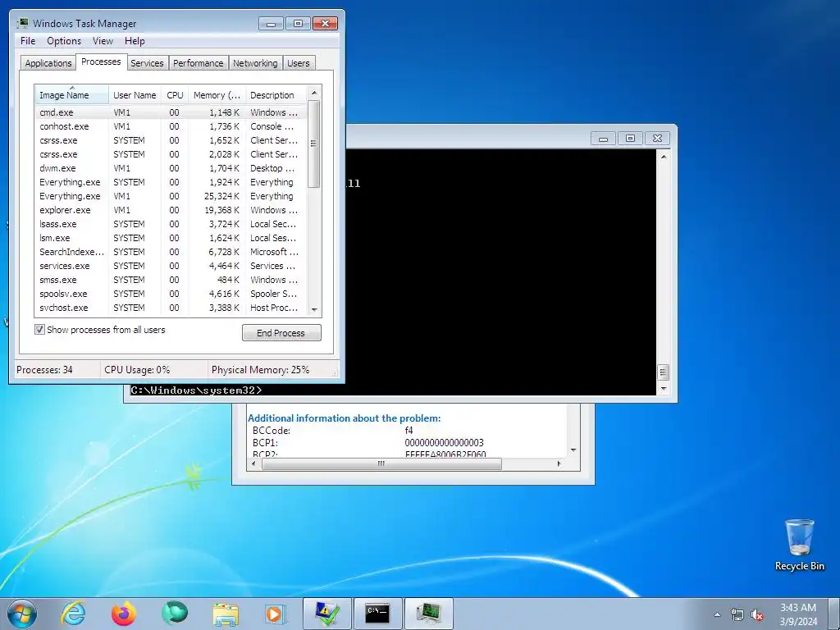Select the conhost.exe process row

pyautogui.click(x=171, y=126)
